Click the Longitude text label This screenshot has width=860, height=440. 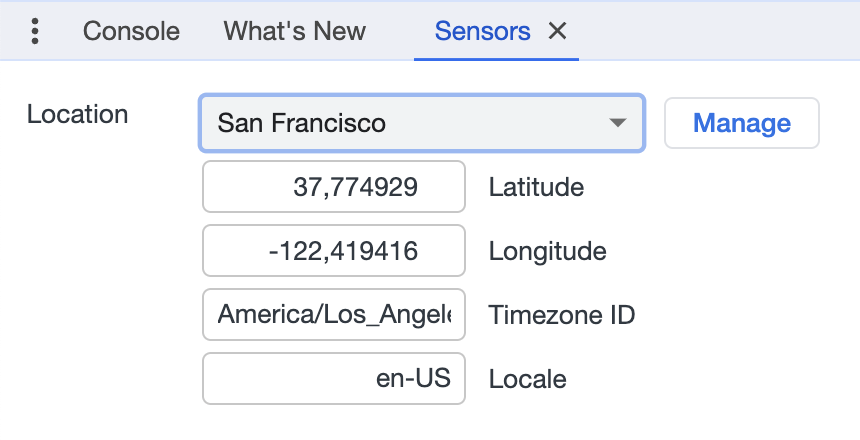click(x=547, y=251)
